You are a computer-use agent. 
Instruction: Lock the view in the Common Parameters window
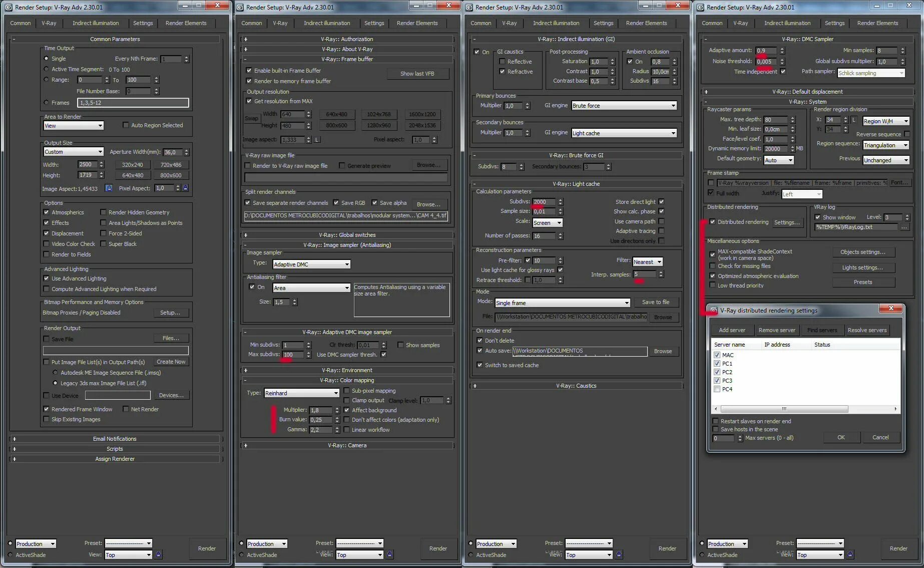[159, 554]
